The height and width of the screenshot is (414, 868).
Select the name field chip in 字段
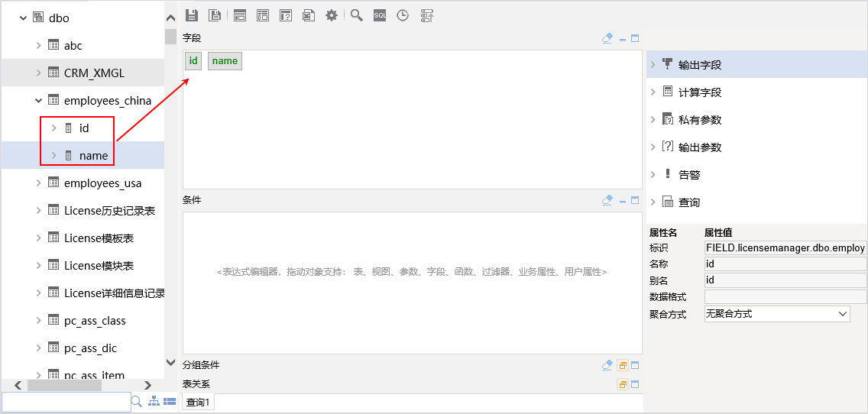point(225,61)
